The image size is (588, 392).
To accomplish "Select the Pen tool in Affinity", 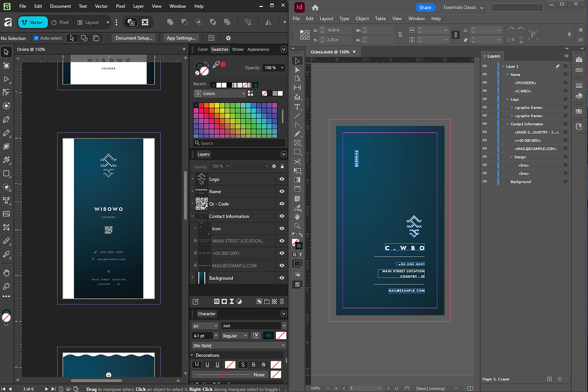I will (x=6, y=119).
